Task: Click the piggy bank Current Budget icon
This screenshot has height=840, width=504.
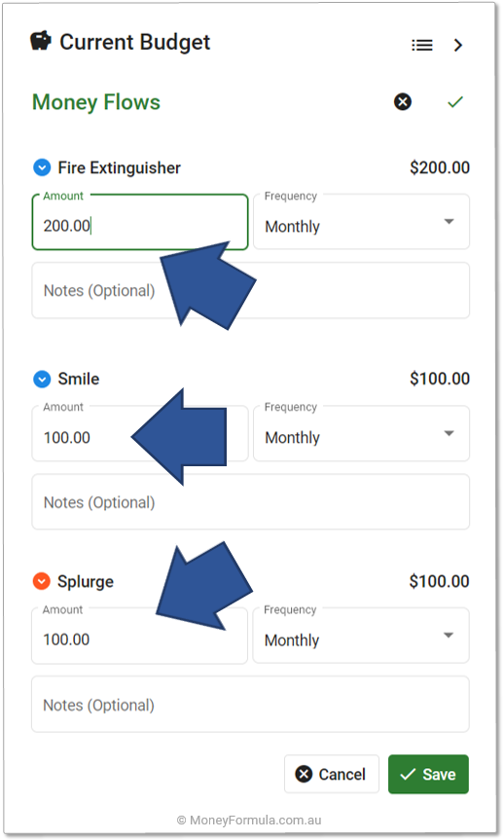Action: [41, 41]
